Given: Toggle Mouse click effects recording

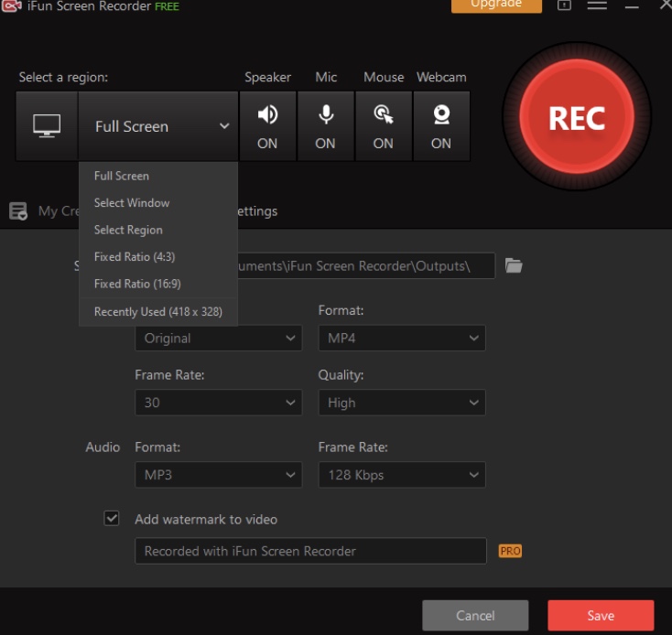Looking at the screenshot, I should pos(384,126).
